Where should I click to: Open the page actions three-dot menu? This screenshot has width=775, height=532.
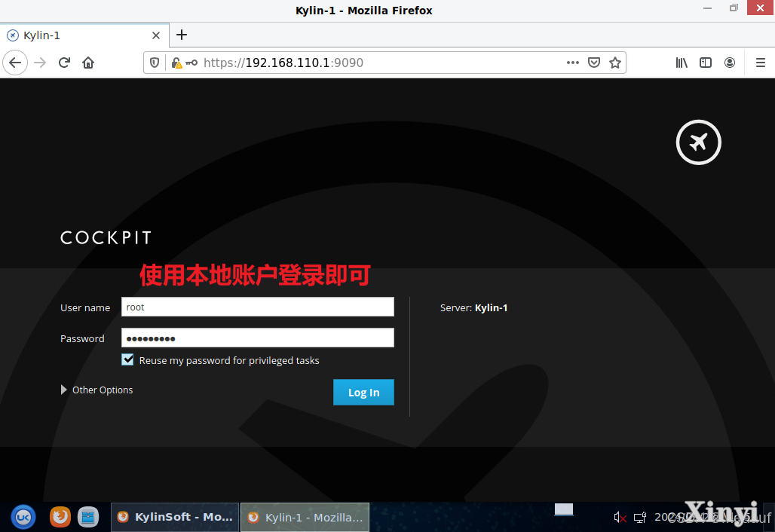[x=573, y=63]
